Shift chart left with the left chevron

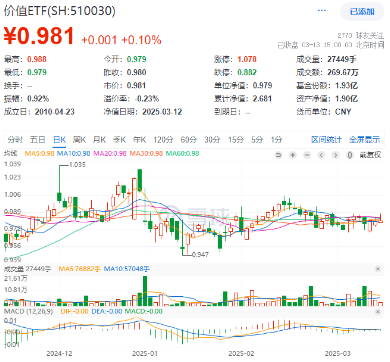(x=321, y=155)
